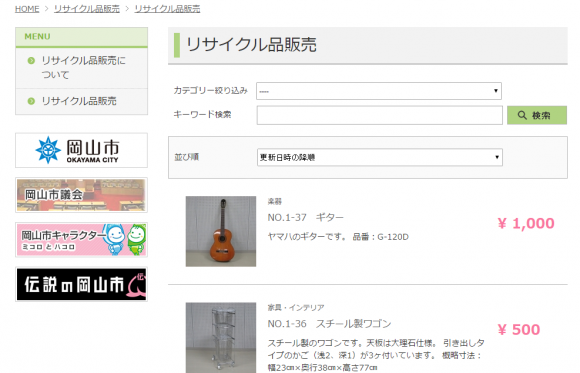Screen dimensions: 580x373
Task: Click the HOME breadcrumb link
Action: pos(27,9)
